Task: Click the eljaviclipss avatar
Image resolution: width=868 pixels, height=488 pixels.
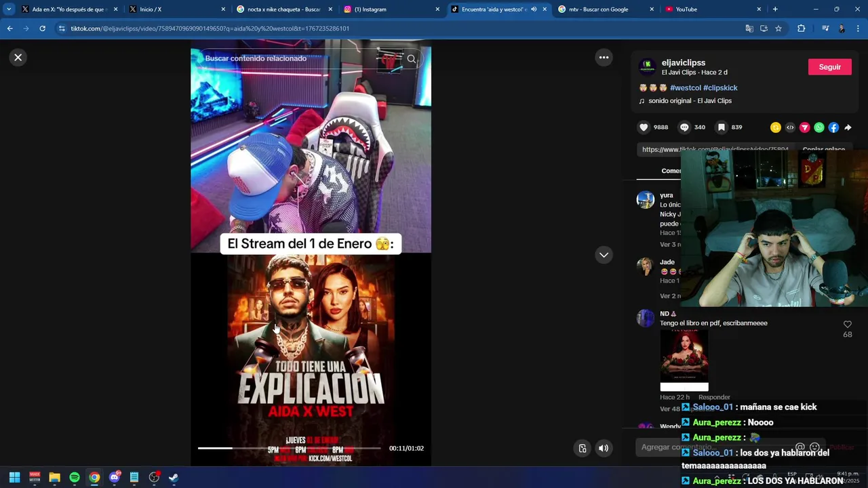Action: pos(647,66)
